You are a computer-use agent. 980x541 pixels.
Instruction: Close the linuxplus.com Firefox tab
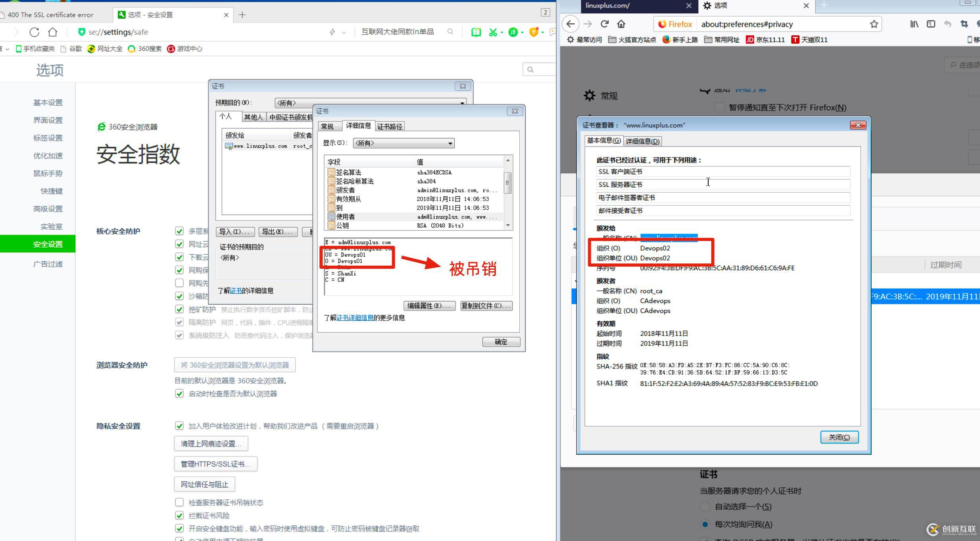coord(689,6)
